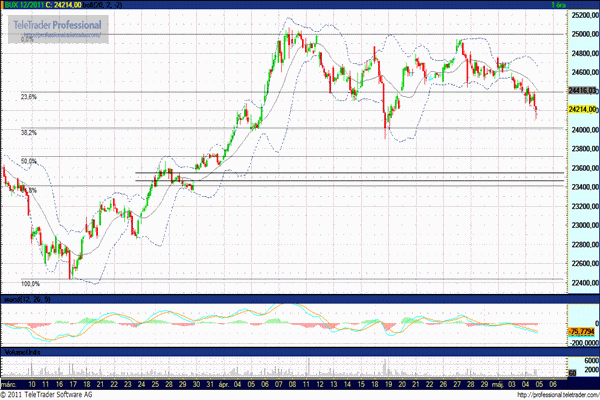Select the 38,2% Fibonacci retracement label
The width and height of the screenshot is (600, 400).
pyautogui.click(x=29, y=132)
